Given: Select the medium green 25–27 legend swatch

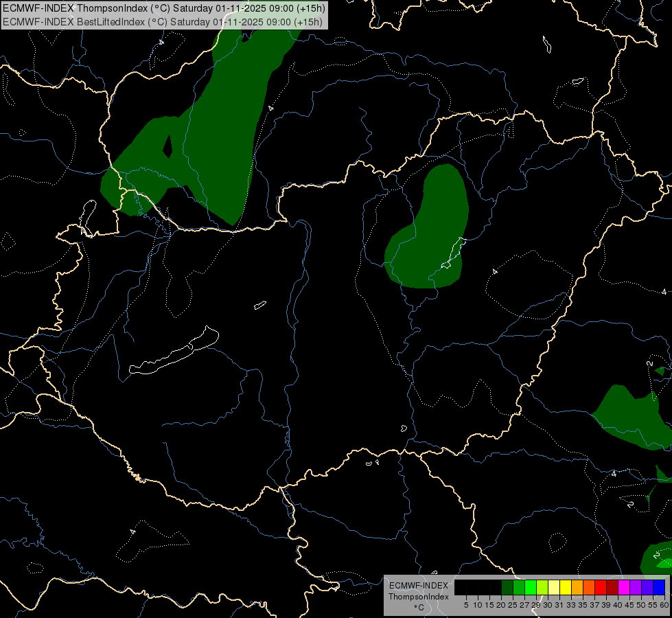Looking at the screenshot, I should [519, 588].
